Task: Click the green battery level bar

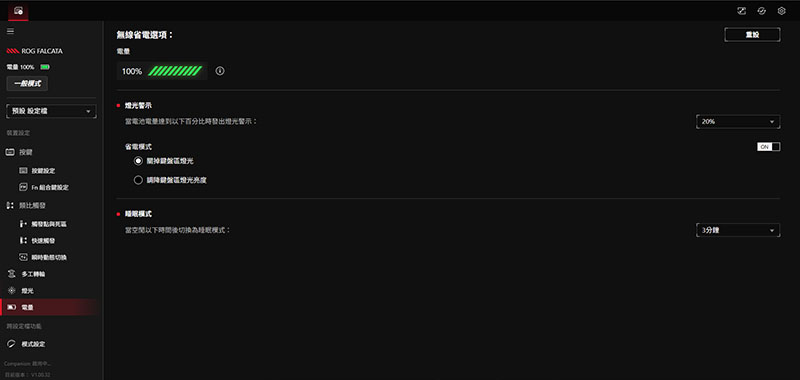Action: tap(175, 71)
